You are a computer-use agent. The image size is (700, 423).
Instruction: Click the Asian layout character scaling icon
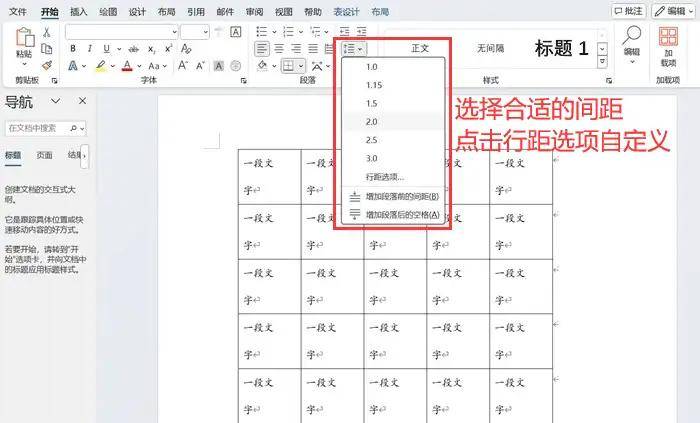tap(317, 66)
